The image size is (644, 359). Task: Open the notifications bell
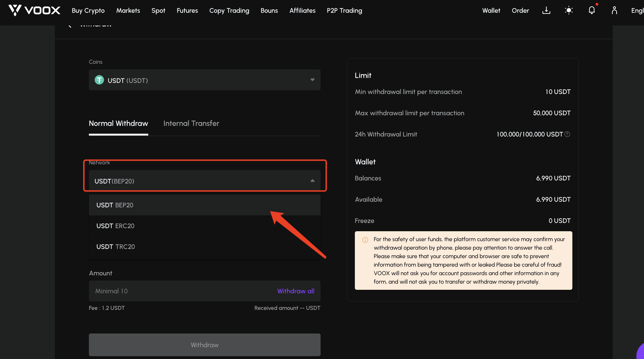[592, 10]
